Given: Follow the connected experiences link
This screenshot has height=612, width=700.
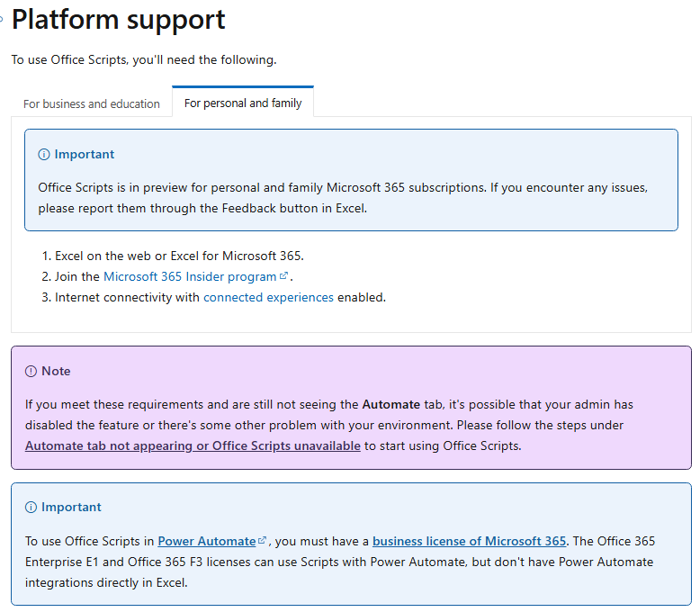Looking at the screenshot, I should 268,298.
